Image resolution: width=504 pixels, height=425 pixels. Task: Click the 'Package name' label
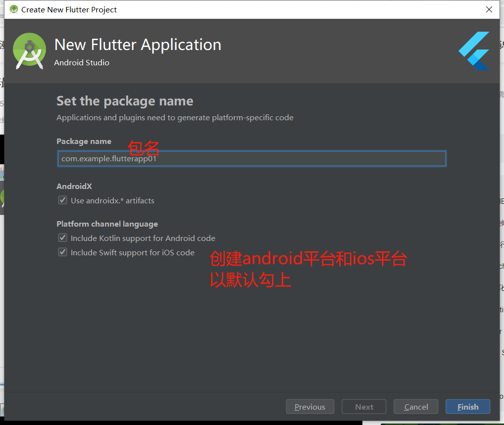click(84, 142)
